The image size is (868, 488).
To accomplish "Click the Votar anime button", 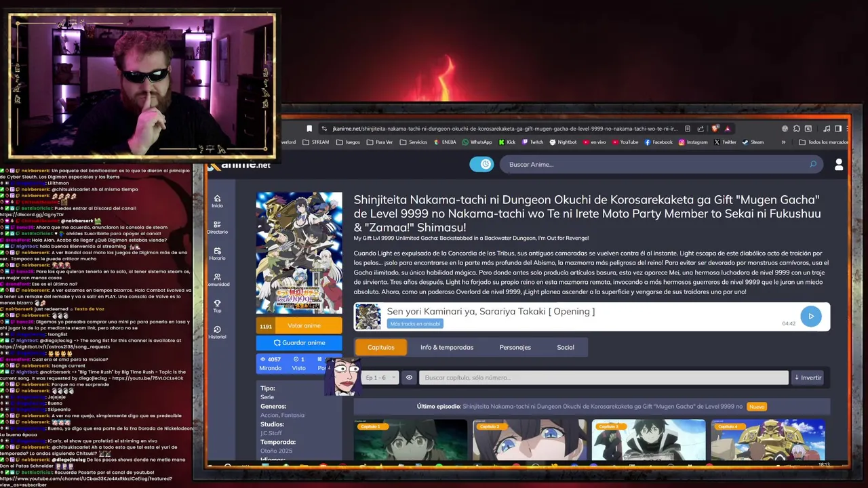I will point(304,326).
